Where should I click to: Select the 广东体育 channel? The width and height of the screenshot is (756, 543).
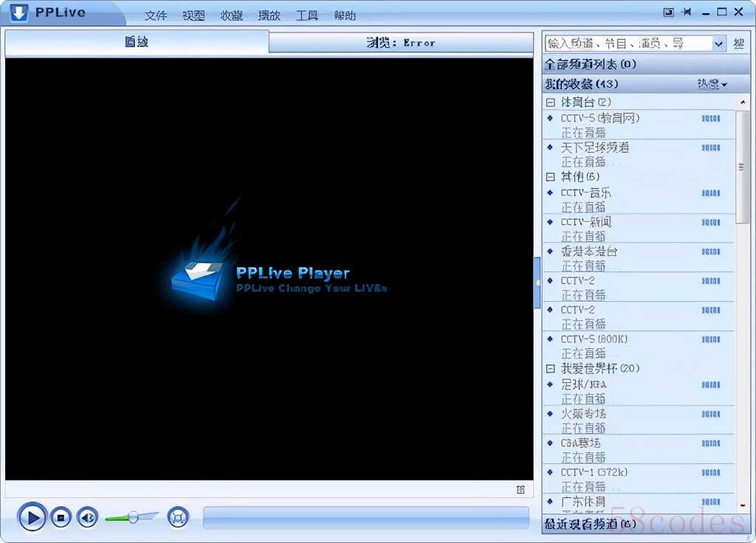click(639, 505)
